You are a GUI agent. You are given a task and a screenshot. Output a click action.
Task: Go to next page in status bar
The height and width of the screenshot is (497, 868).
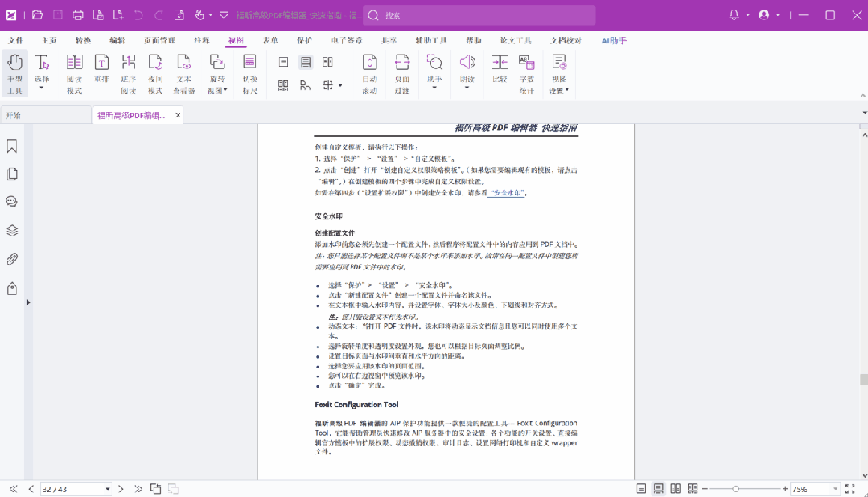[x=121, y=489]
